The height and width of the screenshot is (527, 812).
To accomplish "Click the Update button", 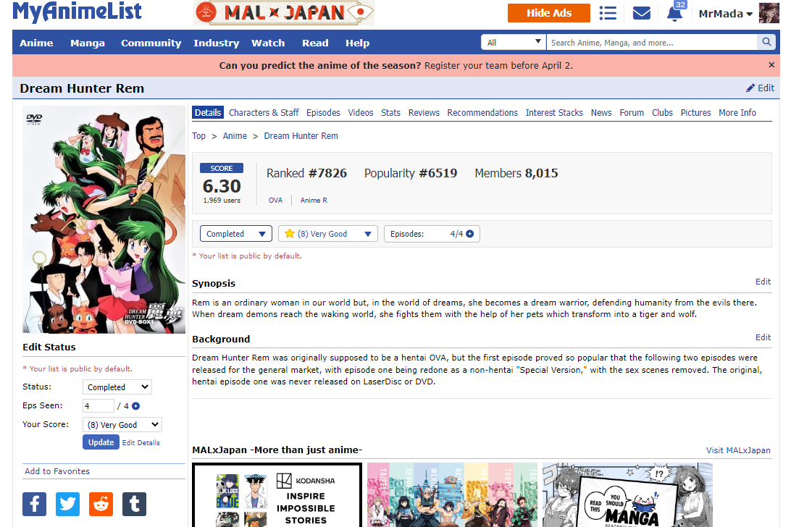I will tap(101, 442).
